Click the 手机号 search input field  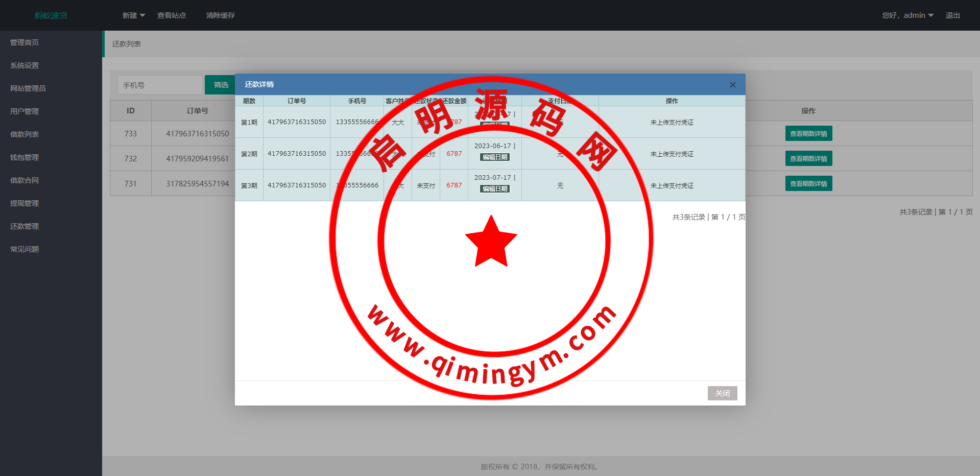tap(160, 85)
